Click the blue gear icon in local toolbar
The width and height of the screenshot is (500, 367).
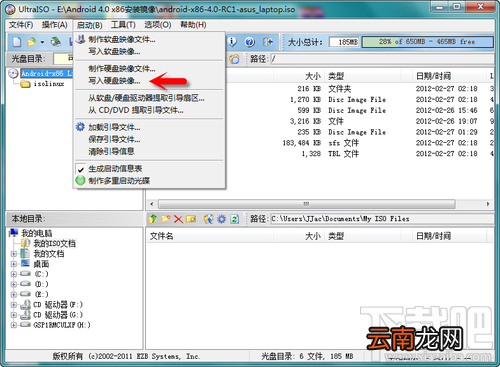coord(222,219)
